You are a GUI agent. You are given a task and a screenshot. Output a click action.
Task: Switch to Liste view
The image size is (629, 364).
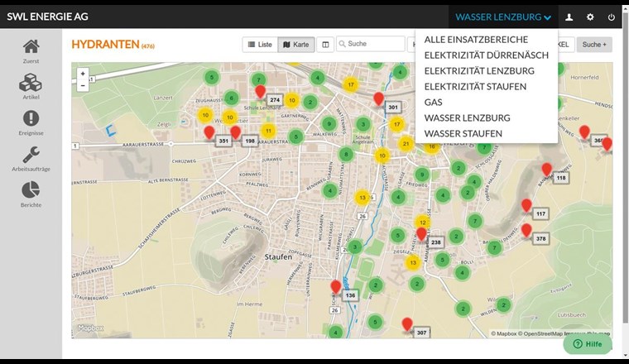tap(260, 44)
